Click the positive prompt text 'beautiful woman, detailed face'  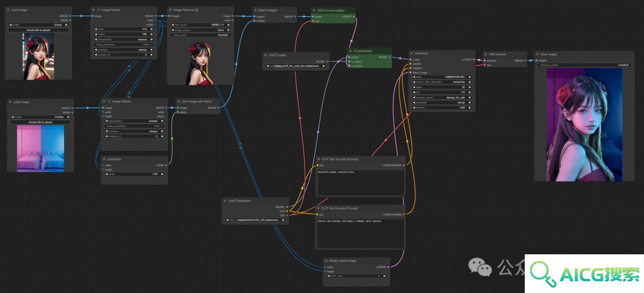point(336,172)
